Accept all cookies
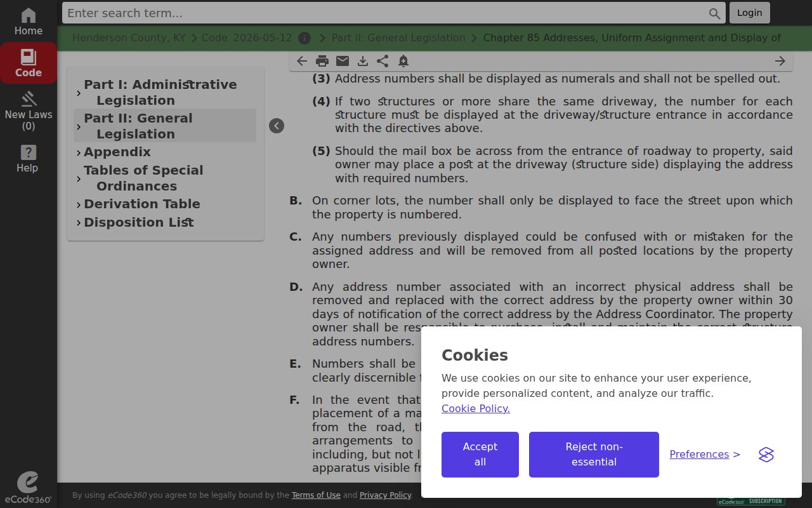 [480, 455]
